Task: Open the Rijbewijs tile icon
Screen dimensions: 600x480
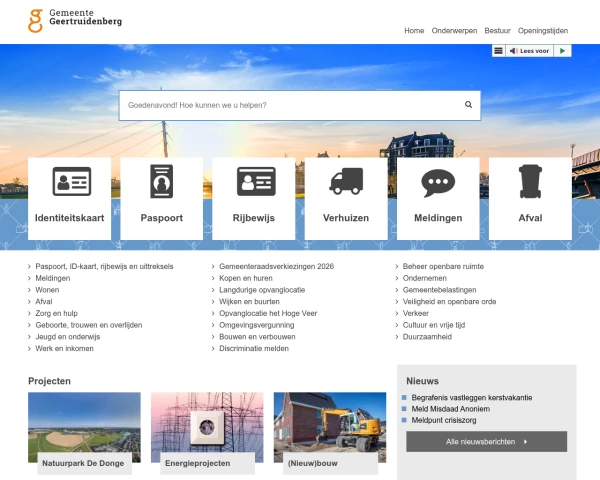Action: 256,181
